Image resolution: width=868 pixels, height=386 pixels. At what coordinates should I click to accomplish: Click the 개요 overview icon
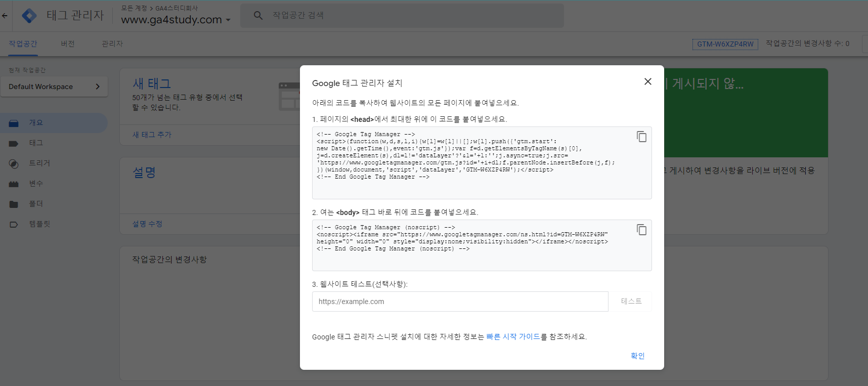point(14,123)
